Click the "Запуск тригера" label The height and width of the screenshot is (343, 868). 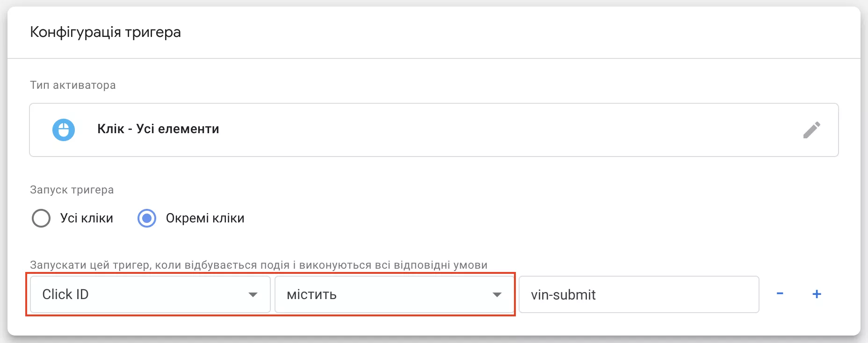click(x=72, y=190)
